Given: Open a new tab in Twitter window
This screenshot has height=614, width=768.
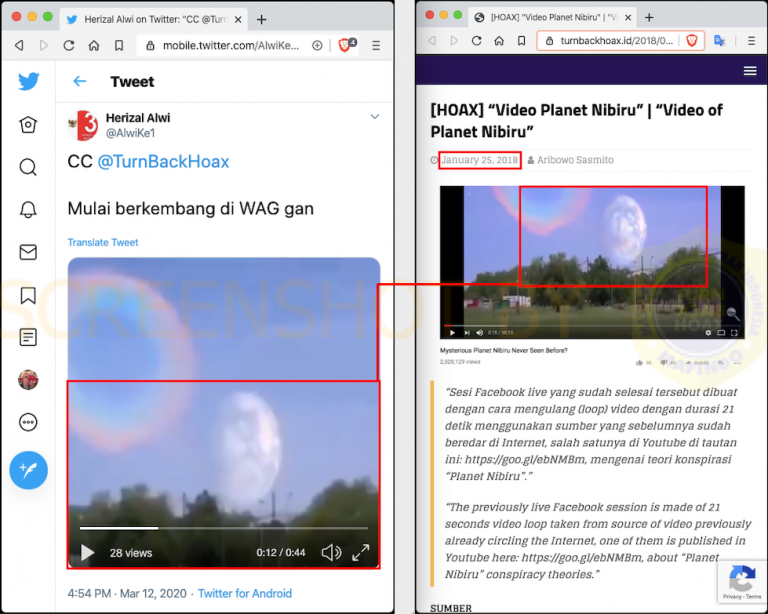Looking at the screenshot, I should pos(262,20).
